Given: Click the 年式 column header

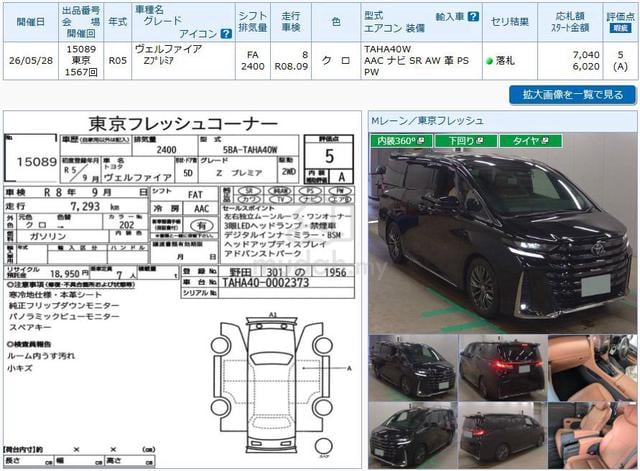Looking at the screenshot, I should pos(118,22).
